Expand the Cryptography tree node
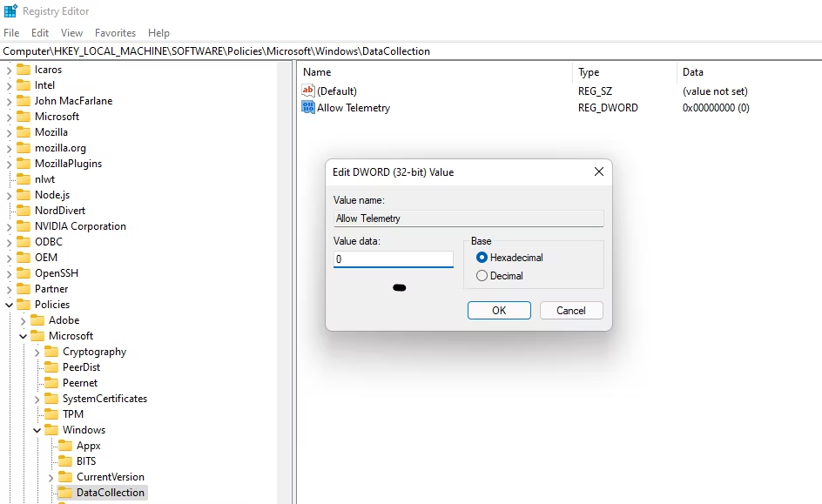 [37, 352]
